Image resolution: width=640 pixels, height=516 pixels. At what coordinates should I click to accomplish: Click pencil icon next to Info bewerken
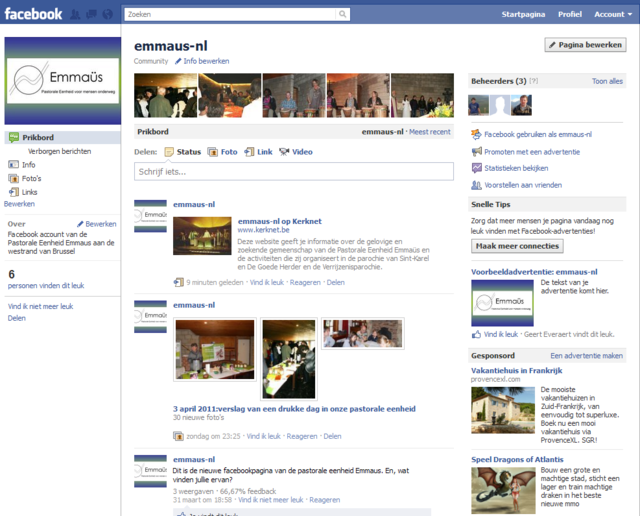[178, 61]
